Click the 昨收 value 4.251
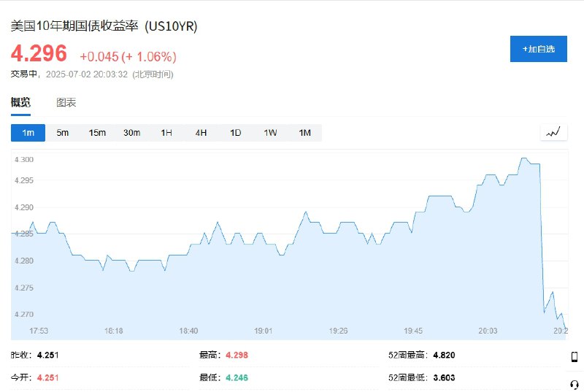584x392 pixels. (x=47, y=356)
